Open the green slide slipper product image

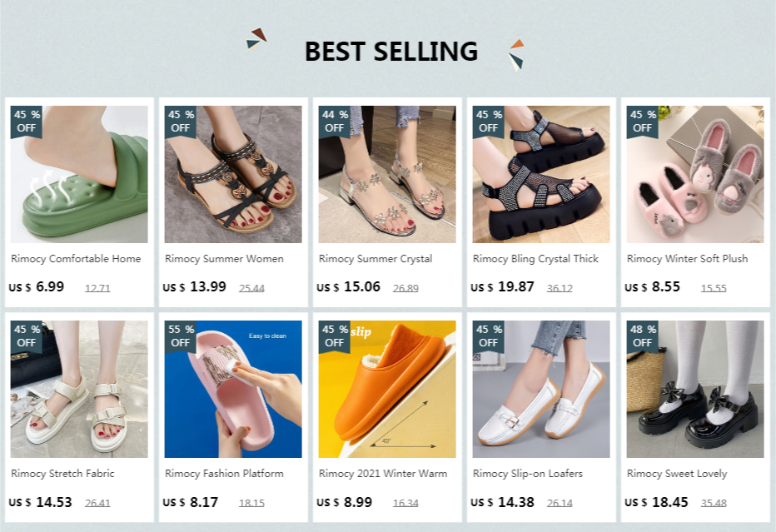tap(79, 175)
